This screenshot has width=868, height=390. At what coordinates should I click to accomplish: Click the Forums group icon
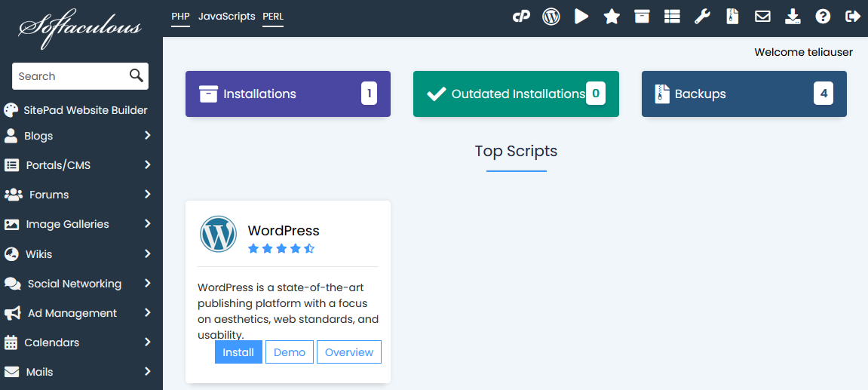click(14, 195)
